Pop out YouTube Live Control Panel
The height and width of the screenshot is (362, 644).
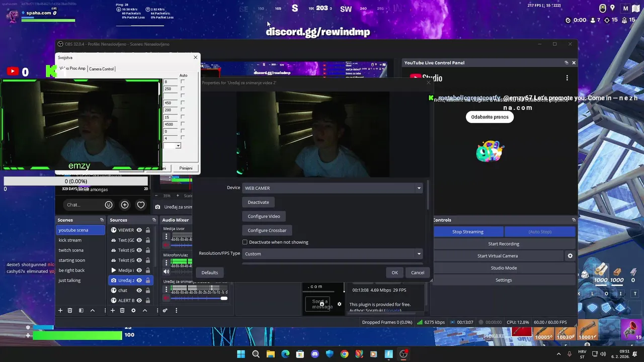(566, 63)
